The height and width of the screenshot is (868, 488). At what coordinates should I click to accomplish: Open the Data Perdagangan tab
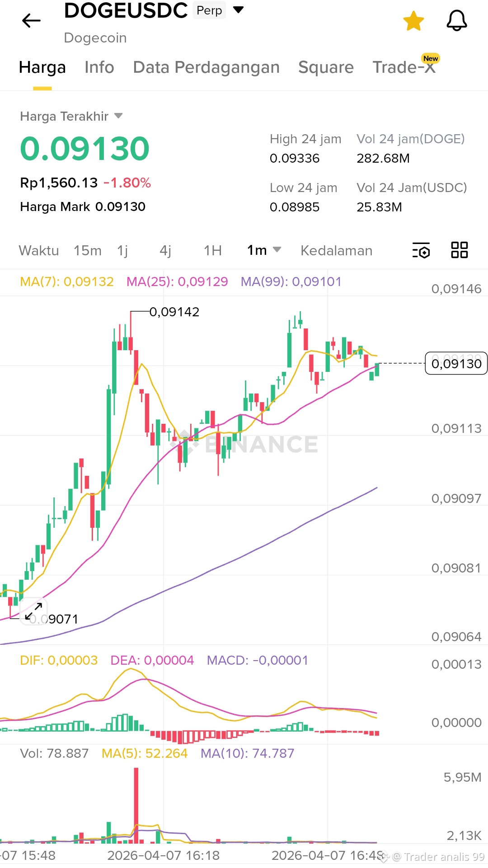(206, 67)
